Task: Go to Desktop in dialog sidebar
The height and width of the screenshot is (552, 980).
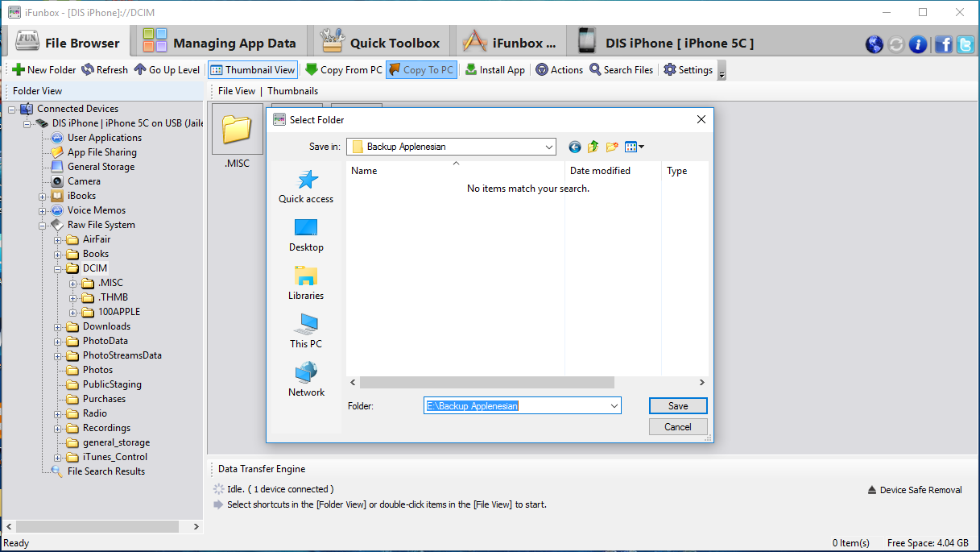Action: coord(306,234)
